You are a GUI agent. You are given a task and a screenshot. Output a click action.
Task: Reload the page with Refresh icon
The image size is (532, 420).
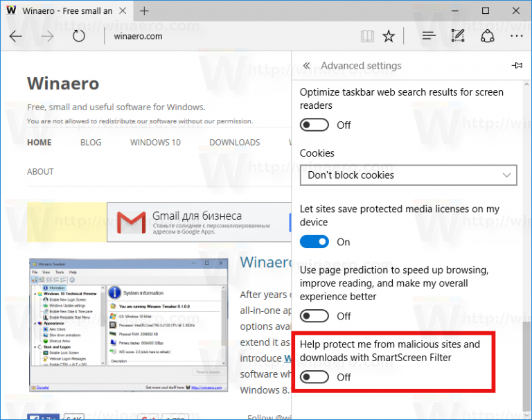(x=79, y=36)
